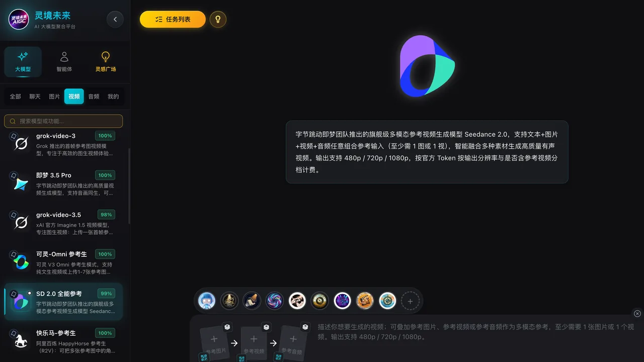Viewport: 644px width, 362px height.
Task: Click the 灵境未来 AIGC logo
Action: [x=19, y=19]
